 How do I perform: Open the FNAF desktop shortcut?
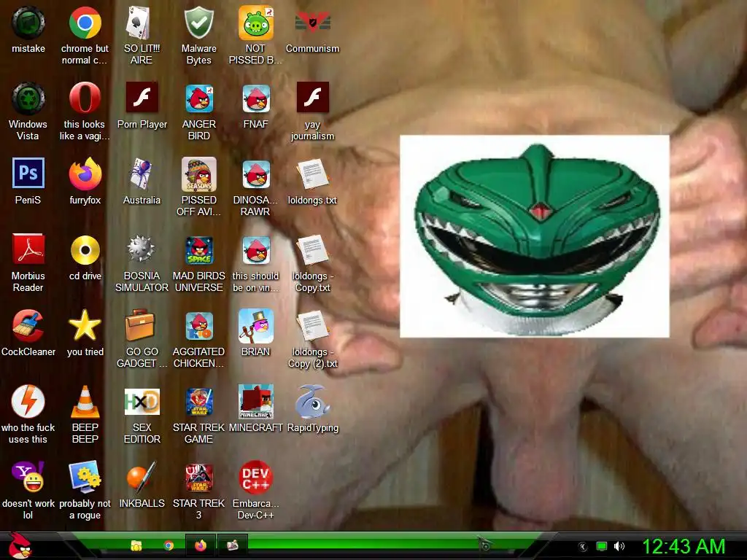point(256,98)
